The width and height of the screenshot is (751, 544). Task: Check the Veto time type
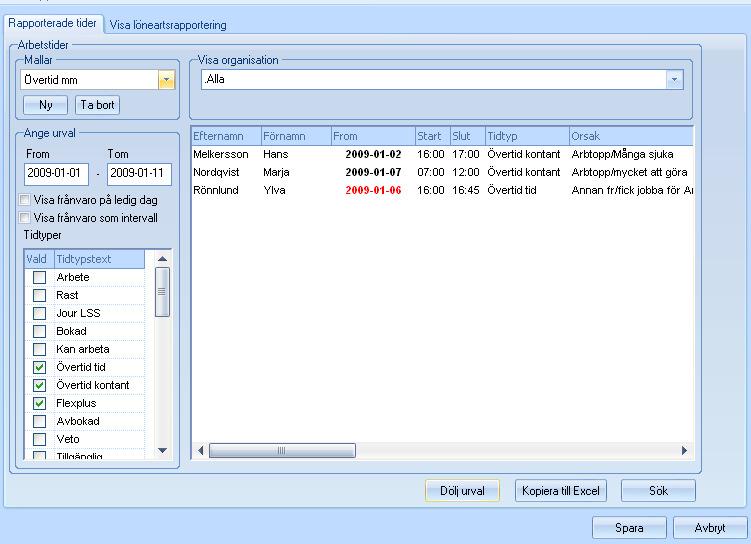click(39, 439)
